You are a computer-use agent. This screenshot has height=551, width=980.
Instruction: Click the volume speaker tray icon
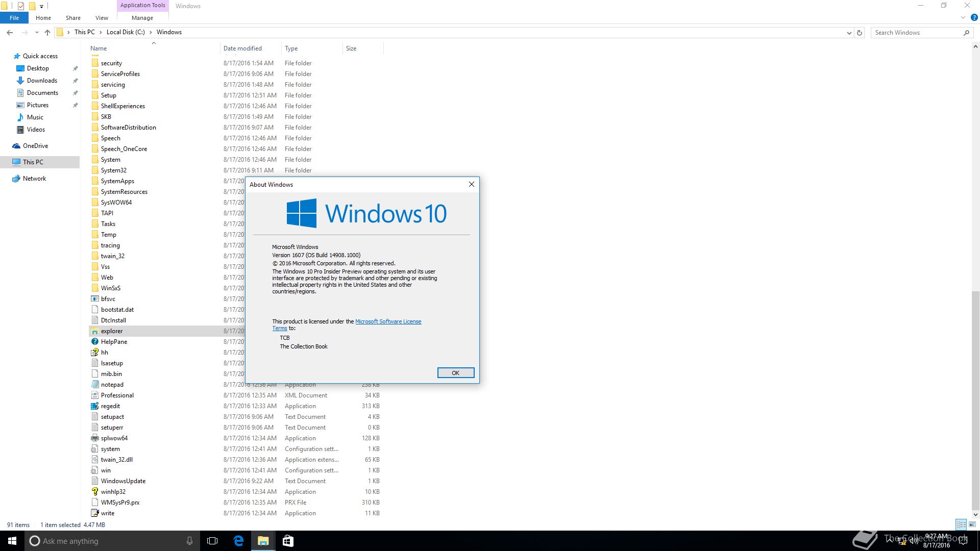tap(913, 541)
